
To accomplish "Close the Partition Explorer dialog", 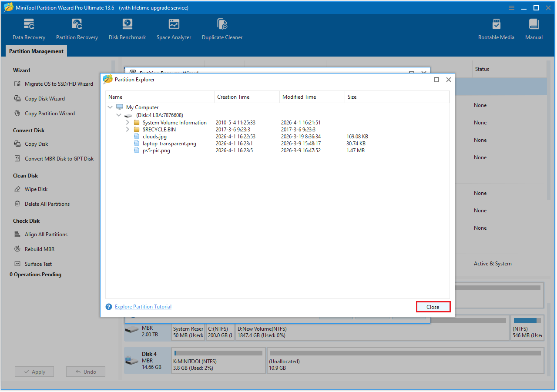I will (433, 307).
